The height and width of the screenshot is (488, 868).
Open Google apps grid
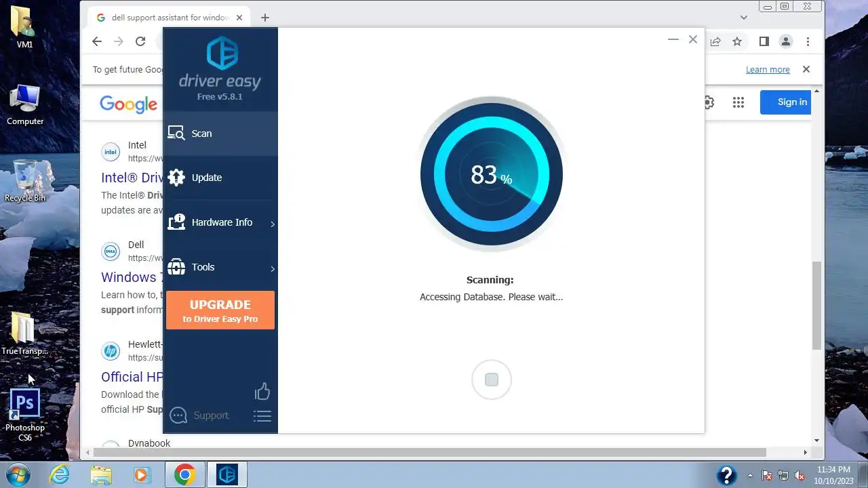pyautogui.click(x=738, y=102)
